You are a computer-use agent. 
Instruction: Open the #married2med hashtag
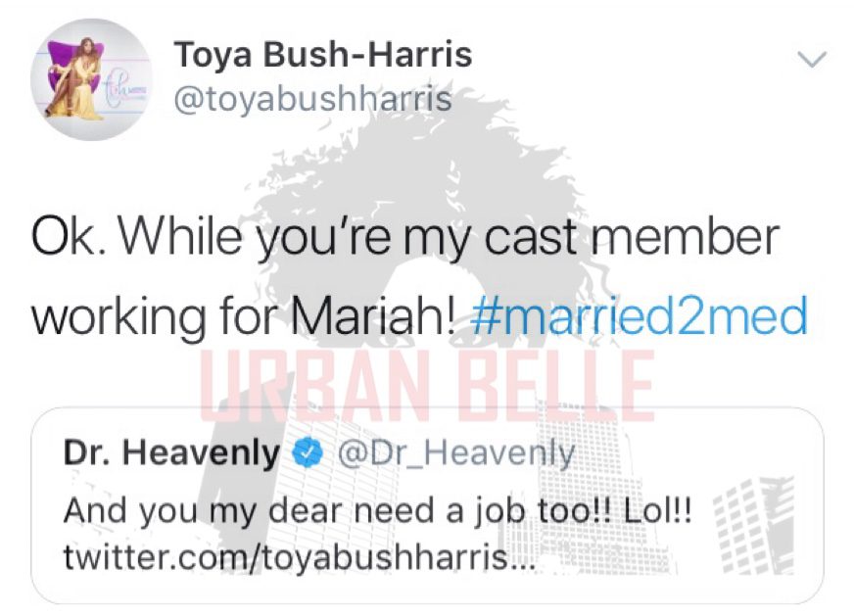pos(639,316)
